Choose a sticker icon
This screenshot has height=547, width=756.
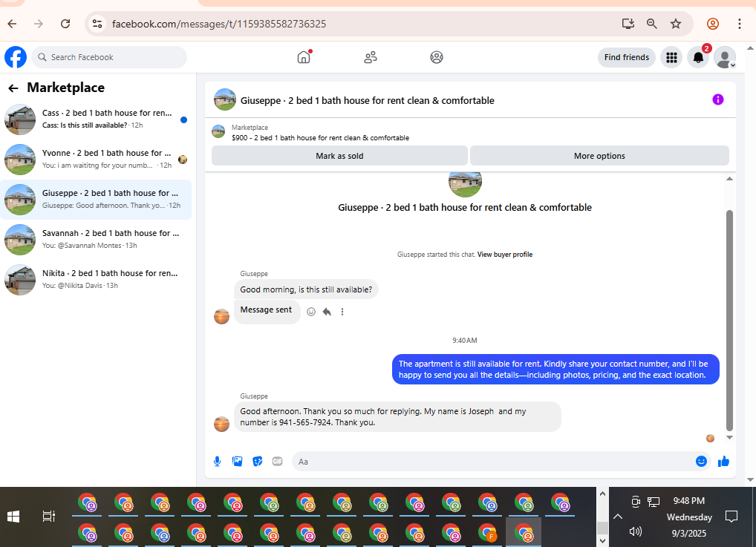coord(258,461)
